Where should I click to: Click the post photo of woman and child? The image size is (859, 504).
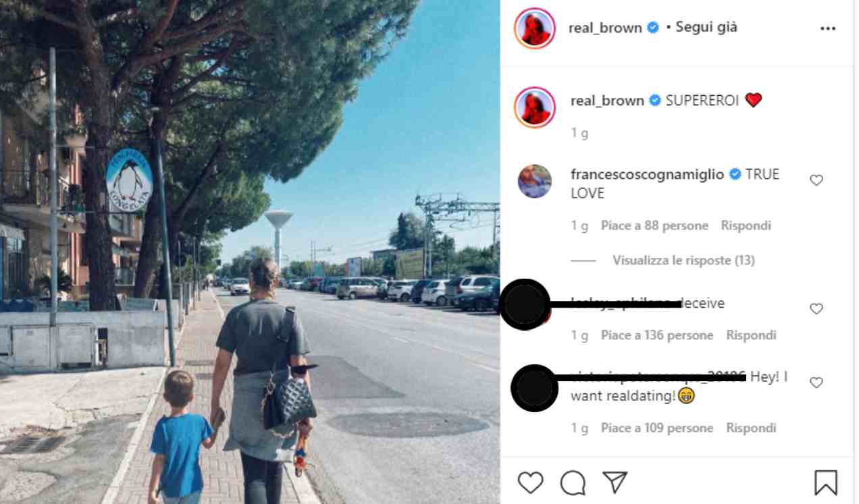click(x=250, y=252)
